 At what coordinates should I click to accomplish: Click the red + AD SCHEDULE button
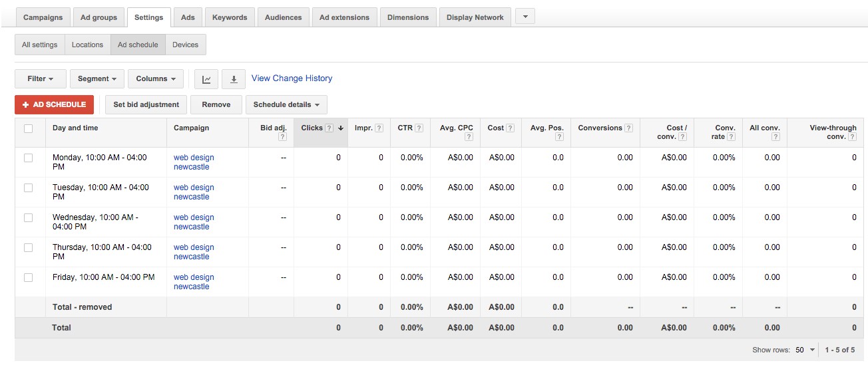pyautogui.click(x=54, y=104)
